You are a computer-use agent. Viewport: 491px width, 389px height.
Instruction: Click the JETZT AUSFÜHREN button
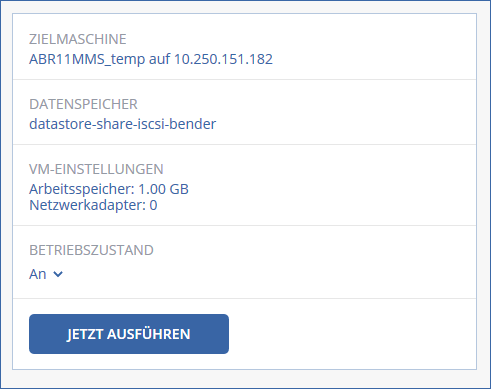click(129, 334)
